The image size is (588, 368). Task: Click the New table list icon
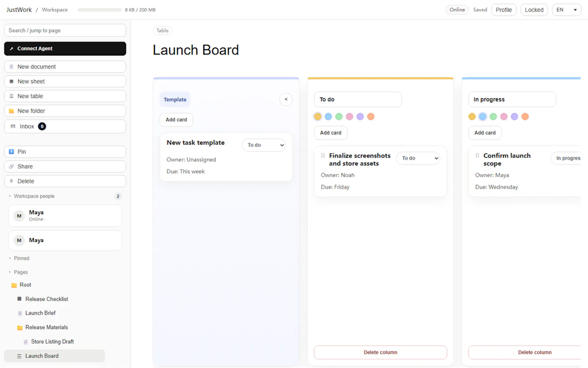tap(11, 96)
